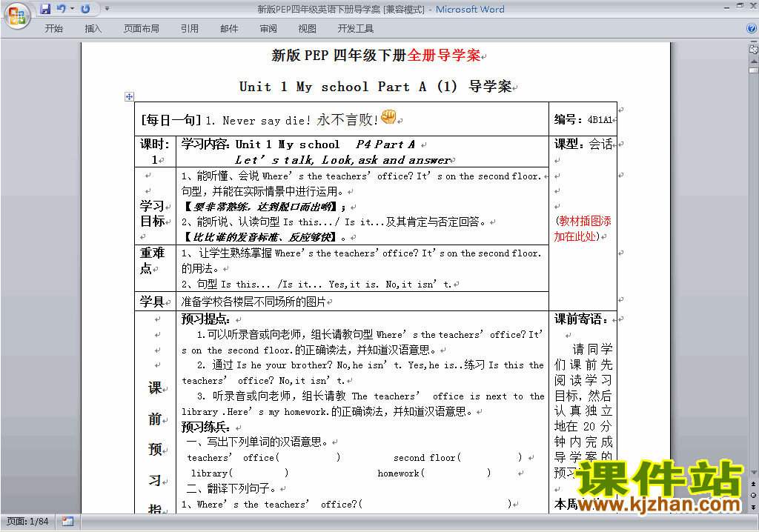The width and height of the screenshot is (759, 532).
Task: Expand the Undo history dropdown arrow
Action: tap(72, 9)
